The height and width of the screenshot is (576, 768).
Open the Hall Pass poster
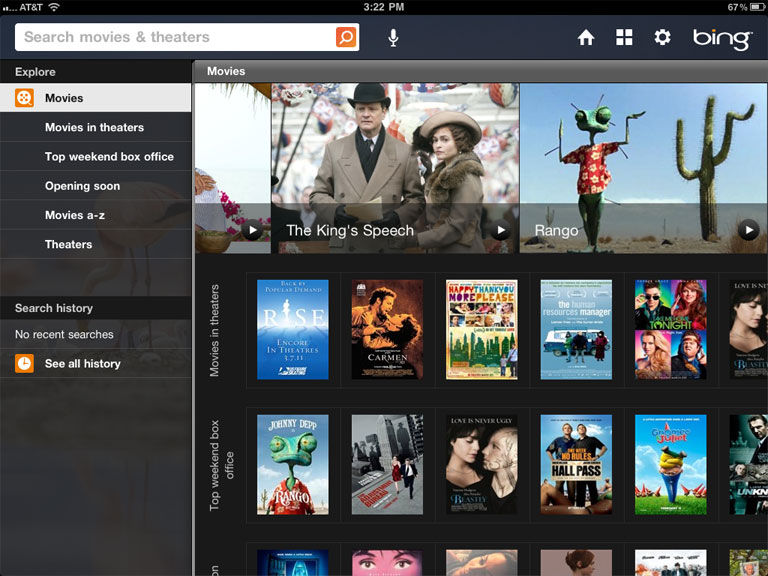point(576,465)
